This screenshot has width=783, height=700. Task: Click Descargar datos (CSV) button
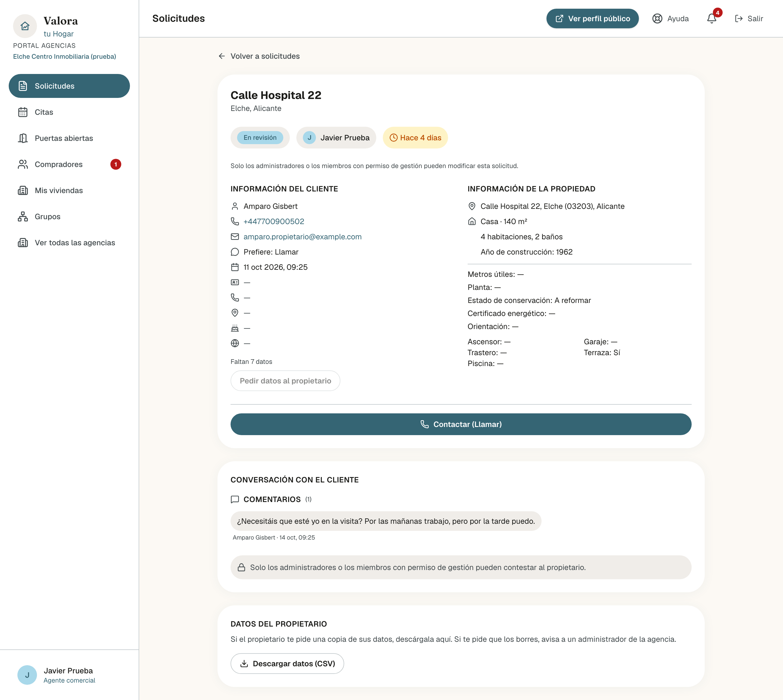pos(287,664)
